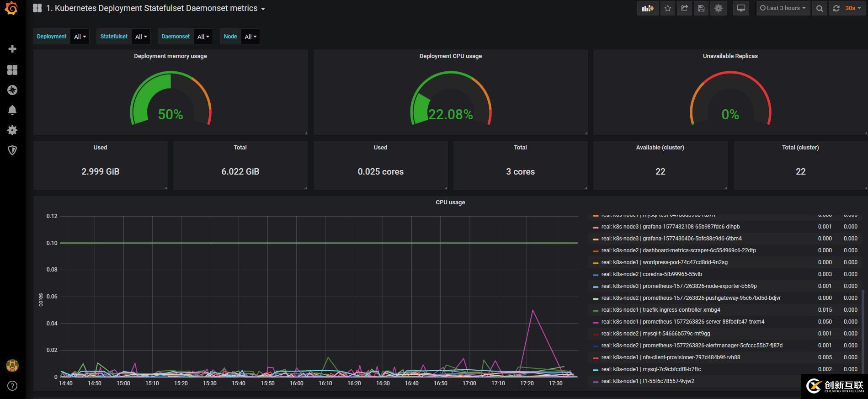Open the Statefulset variable All dropdown
Viewport: 868px width, 399px height.
point(141,37)
